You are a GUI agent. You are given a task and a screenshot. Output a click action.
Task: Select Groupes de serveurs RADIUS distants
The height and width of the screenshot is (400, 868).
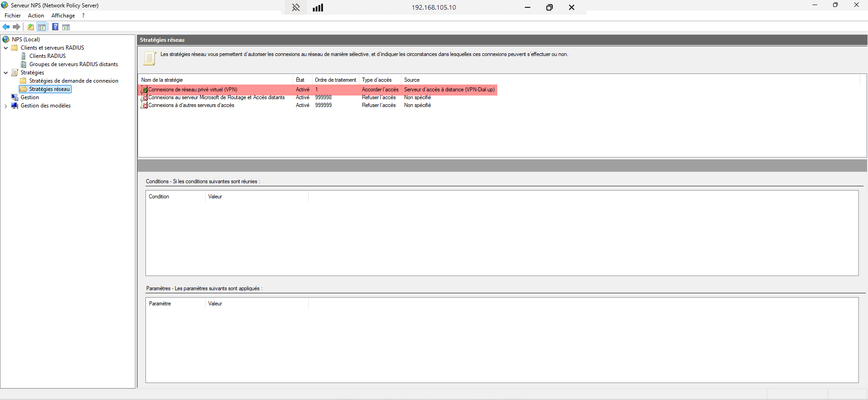point(73,64)
